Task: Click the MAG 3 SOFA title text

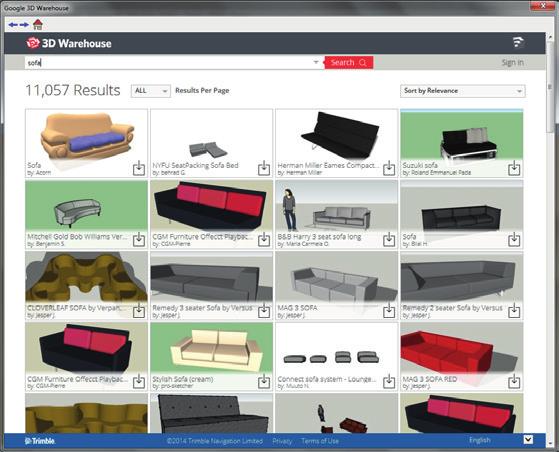Action: coord(297,308)
